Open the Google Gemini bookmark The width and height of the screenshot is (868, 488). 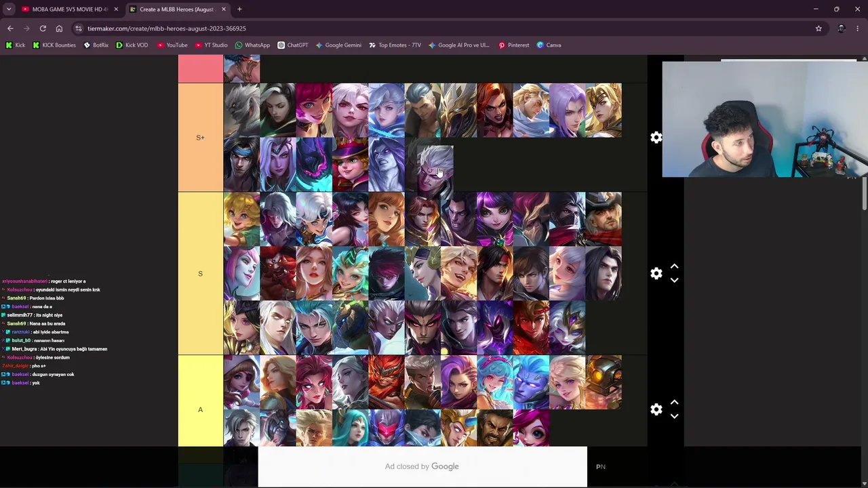click(x=338, y=45)
